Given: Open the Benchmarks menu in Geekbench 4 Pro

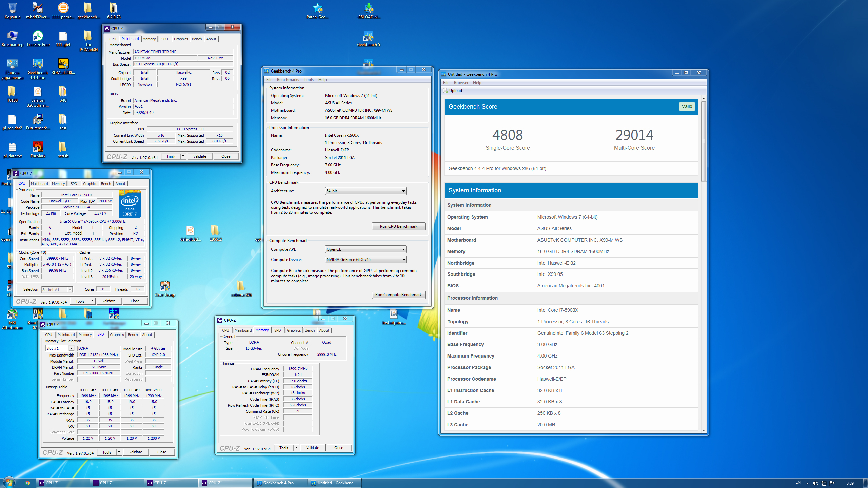Looking at the screenshot, I should pyautogui.click(x=288, y=80).
